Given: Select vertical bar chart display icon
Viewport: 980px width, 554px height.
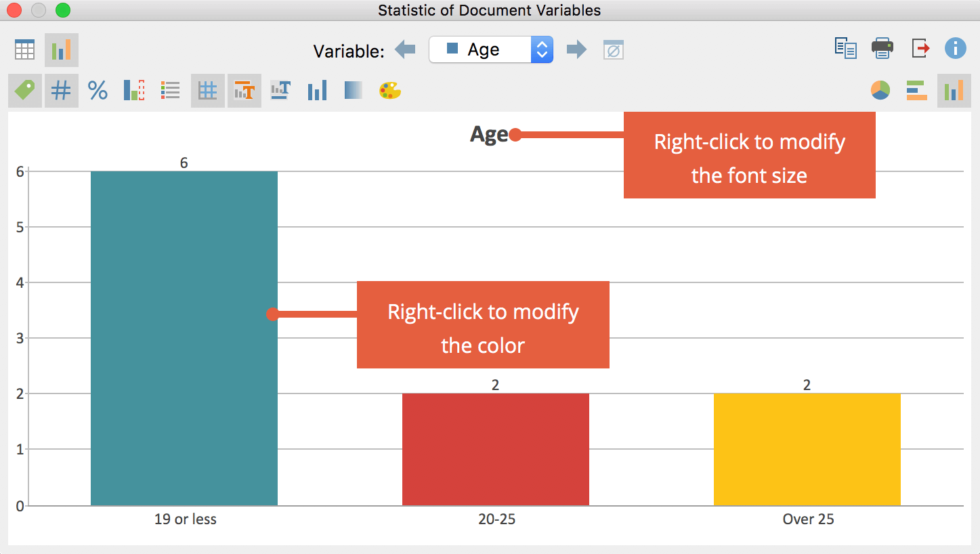Looking at the screenshot, I should 954,91.
